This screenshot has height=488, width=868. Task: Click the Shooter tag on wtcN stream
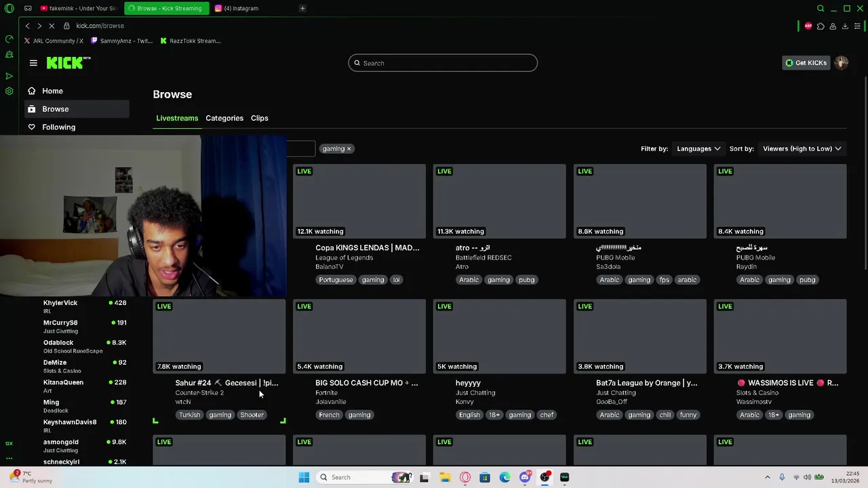coord(252,415)
